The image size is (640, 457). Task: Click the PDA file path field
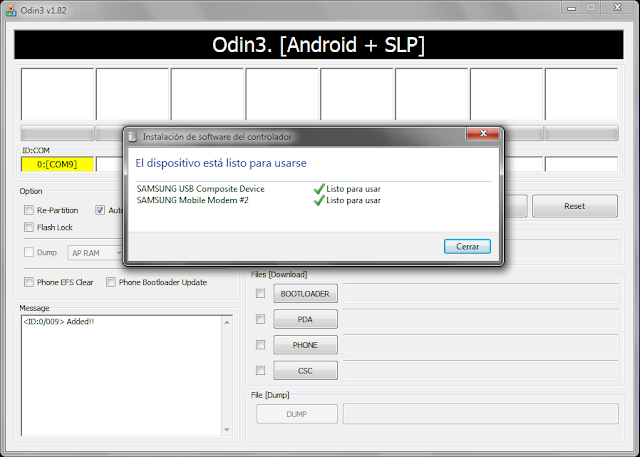(x=480, y=319)
